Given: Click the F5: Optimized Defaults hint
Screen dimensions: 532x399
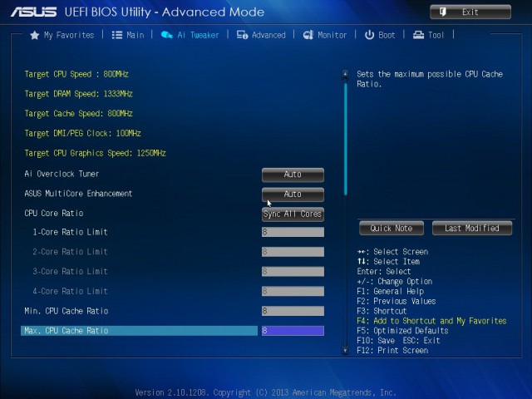Looking at the screenshot, I should point(402,331).
